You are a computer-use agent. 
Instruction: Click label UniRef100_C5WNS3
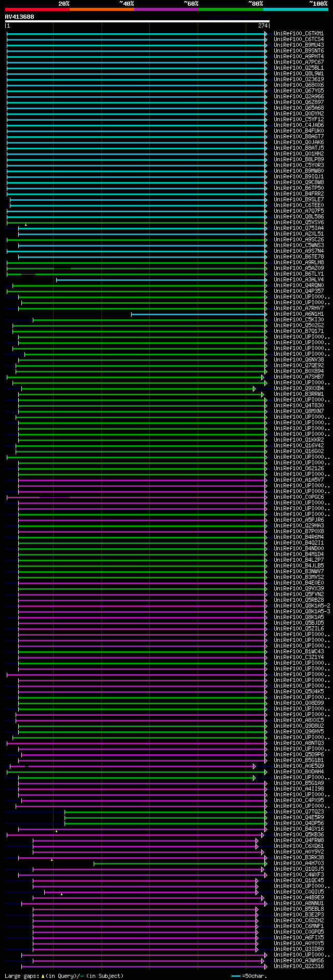[x=299, y=246]
